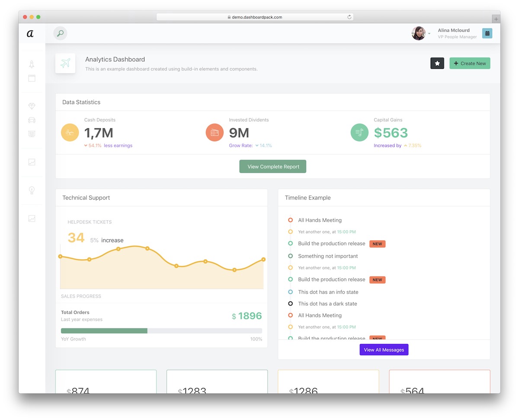
Task: Click the search magnifier icon in header
Action: (60, 33)
